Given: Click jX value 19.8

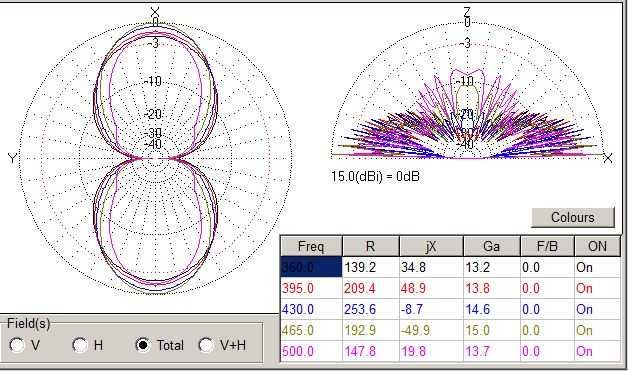Looking at the screenshot, I should click(x=431, y=351).
